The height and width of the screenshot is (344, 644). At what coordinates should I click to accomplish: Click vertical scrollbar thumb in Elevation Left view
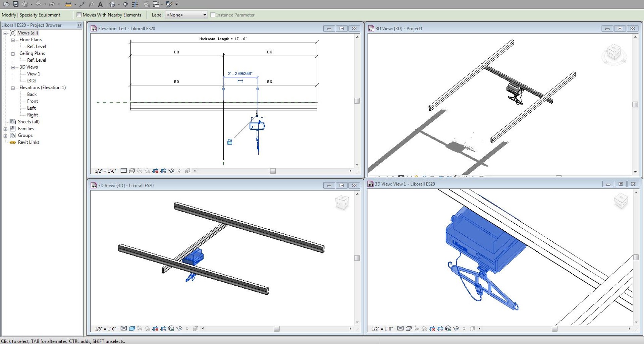coord(357,101)
